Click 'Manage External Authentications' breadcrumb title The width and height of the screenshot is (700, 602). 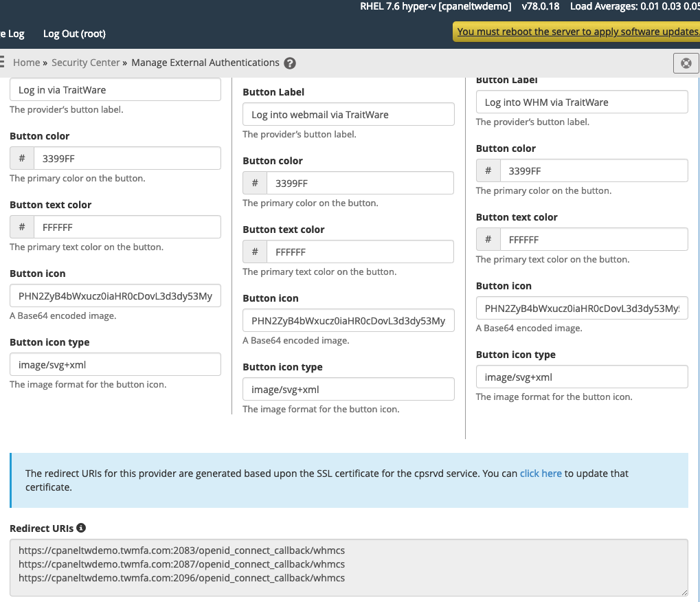[205, 63]
